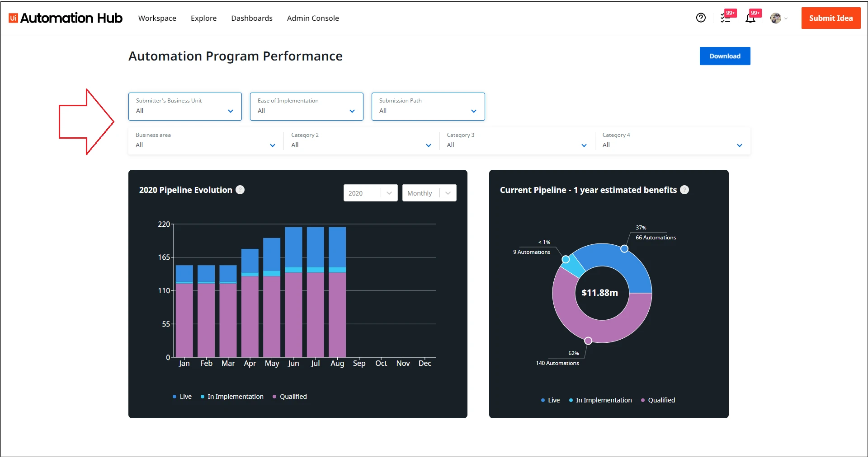Click the UiPath Automation Hub logo

click(x=66, y=18)
